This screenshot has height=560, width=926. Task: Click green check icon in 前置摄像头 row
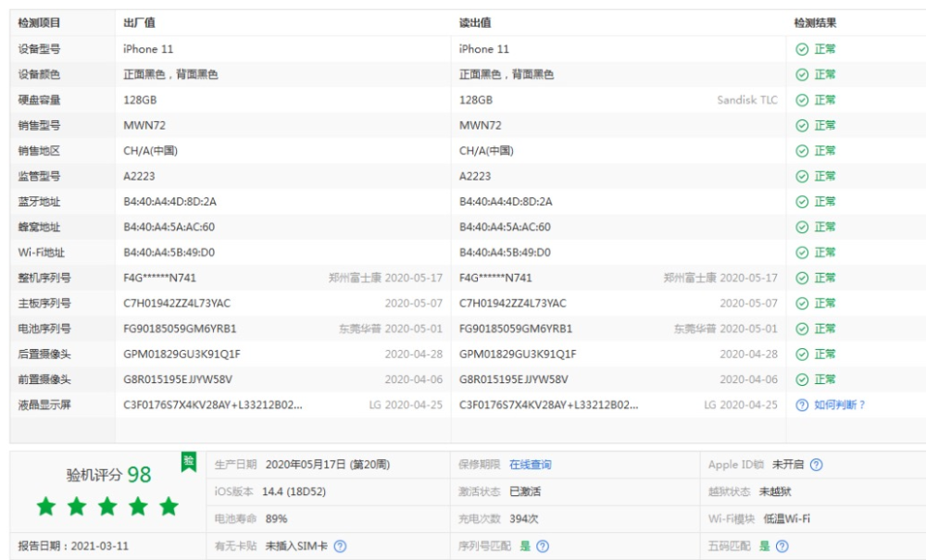(801, 380)
